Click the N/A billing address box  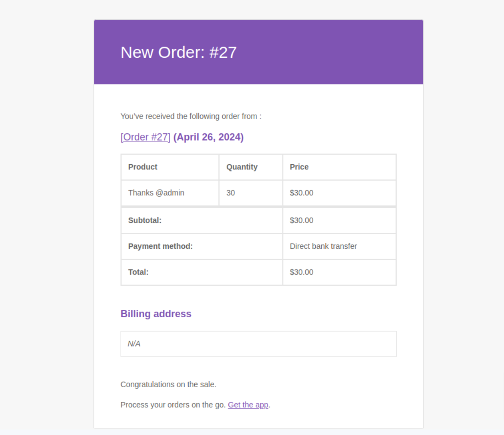tap(258, 344)
